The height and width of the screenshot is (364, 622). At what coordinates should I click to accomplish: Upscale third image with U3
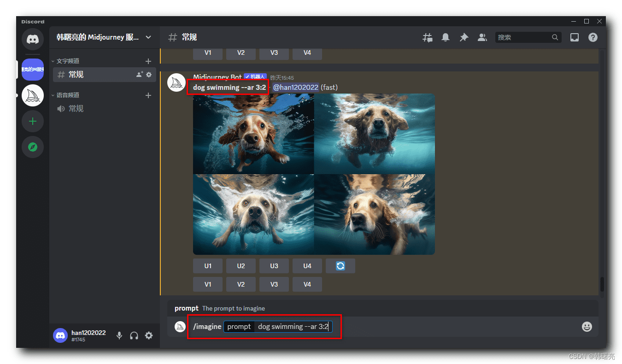pyautogui.click(x=274, y=266)
